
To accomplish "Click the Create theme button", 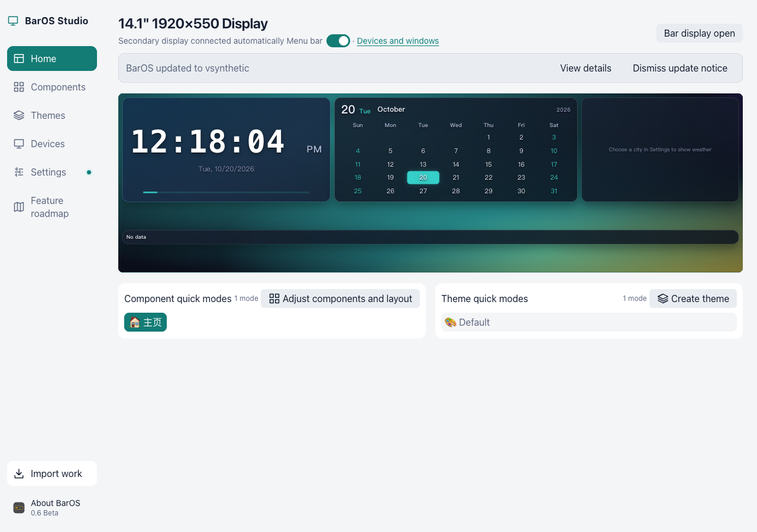I will pyautogui.click(x=693, y=299).
